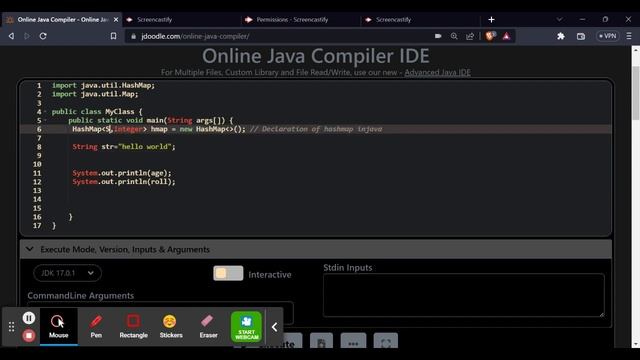Open the Brave wallet icon
Viewport: 640px width, 360px height.
(581, 36)
